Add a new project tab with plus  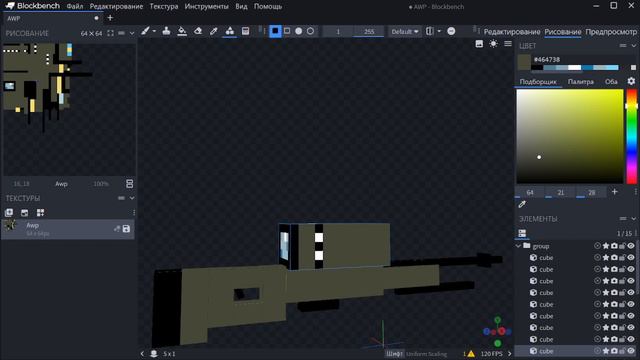click(x=110, y=18)
